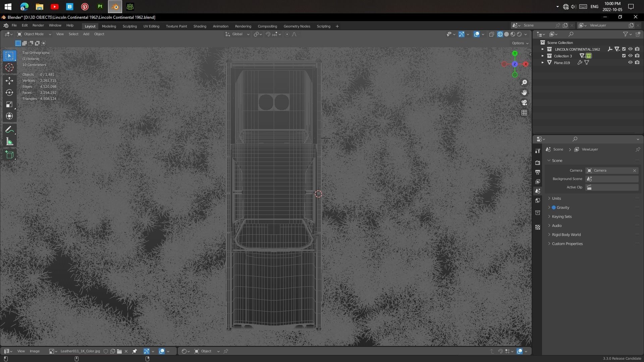The image size is (644, 362).
Task: Select the Measure tool
Action: (9, 142)
